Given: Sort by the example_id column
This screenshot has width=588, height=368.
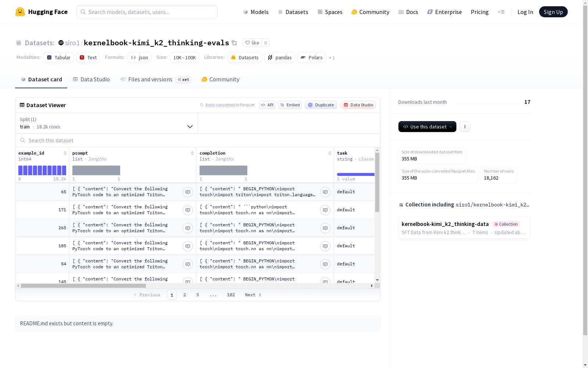Looking at the screenshot, I should pyautogui.click(x=65, y=153).
